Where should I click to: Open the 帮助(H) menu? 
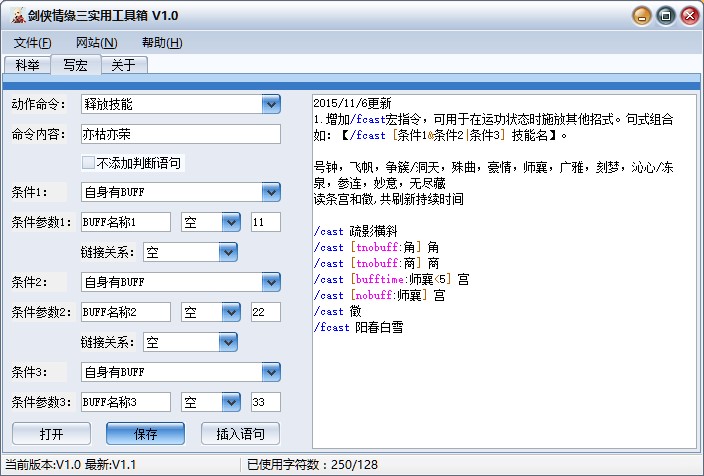[161, 43]
